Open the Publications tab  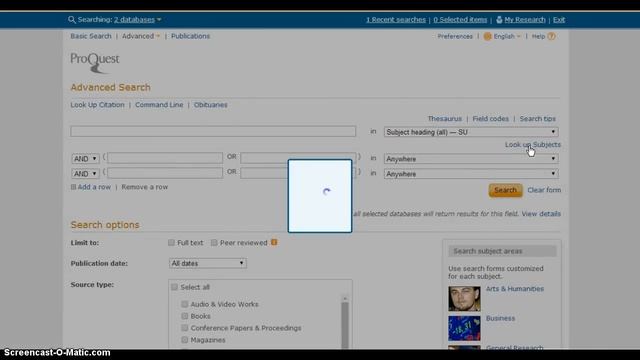[x=190, y=36]
